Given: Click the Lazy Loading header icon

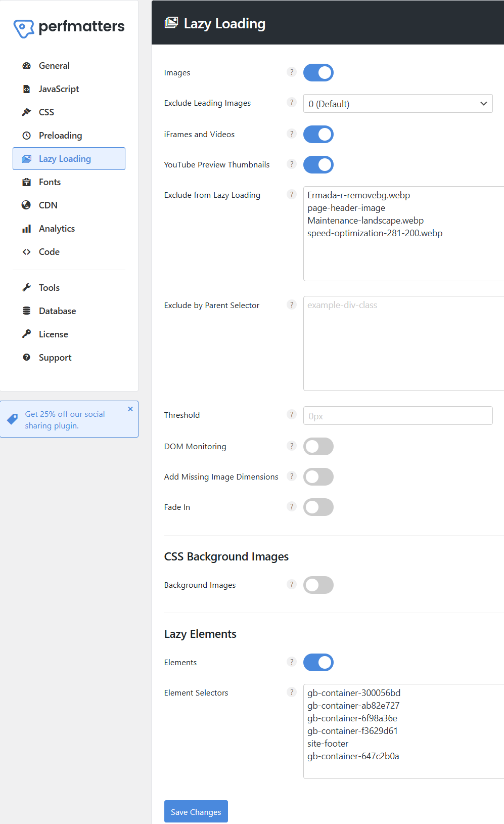Looking at the screenshot, I should coord(171,23).
